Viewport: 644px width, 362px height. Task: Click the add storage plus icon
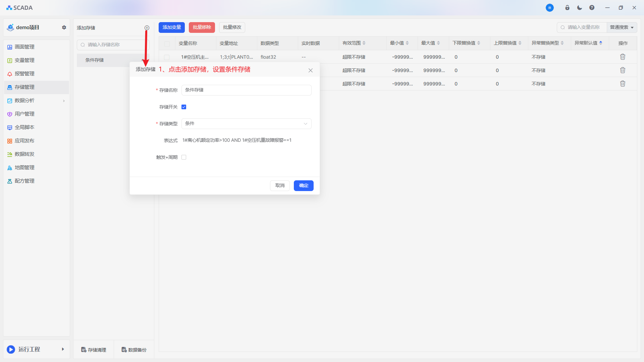[x=147, y=28]
